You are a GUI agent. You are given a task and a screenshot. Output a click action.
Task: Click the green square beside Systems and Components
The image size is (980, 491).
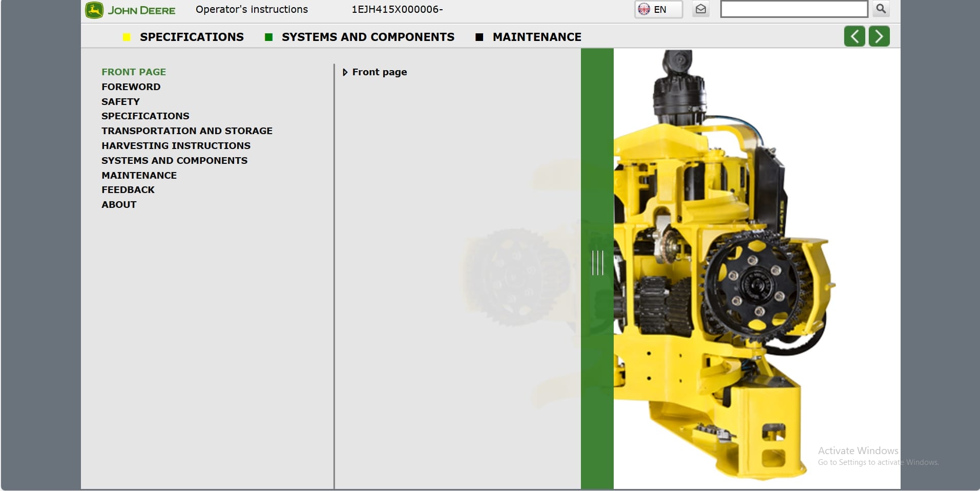[268, 37]
